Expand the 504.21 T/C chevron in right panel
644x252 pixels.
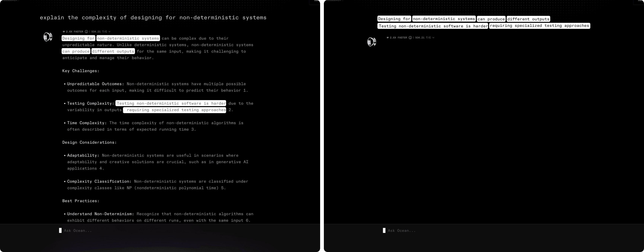coord(433,38)
